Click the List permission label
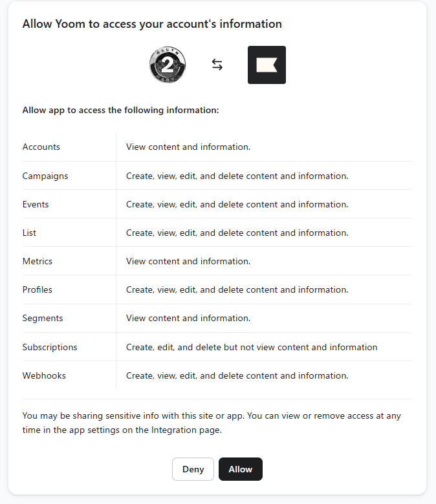 pos(29,233)
